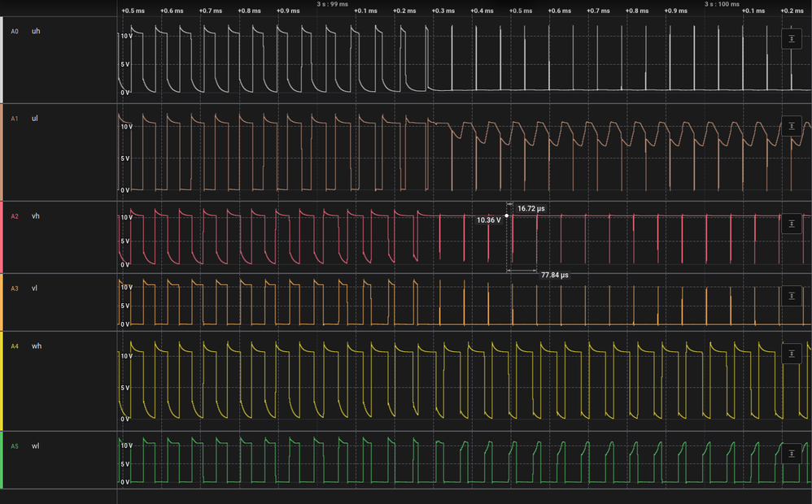Click the '3 s : 100 ms' time header

[x=722, y=4]
